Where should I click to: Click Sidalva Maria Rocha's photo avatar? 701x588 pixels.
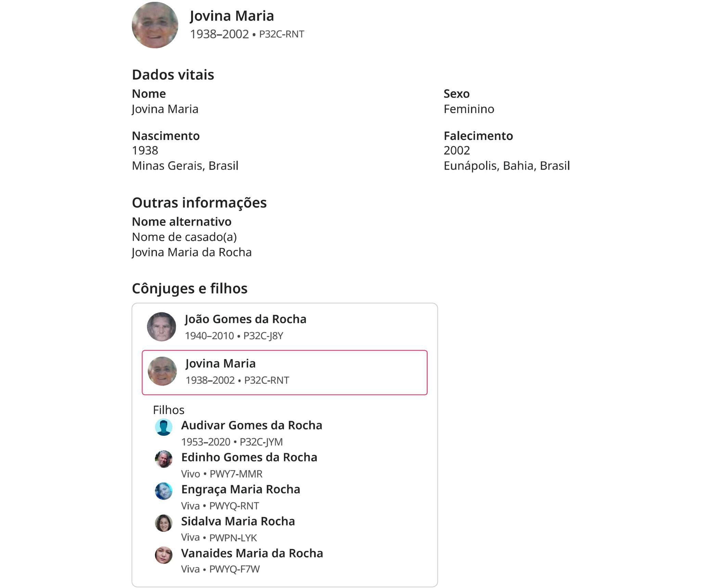164,523
